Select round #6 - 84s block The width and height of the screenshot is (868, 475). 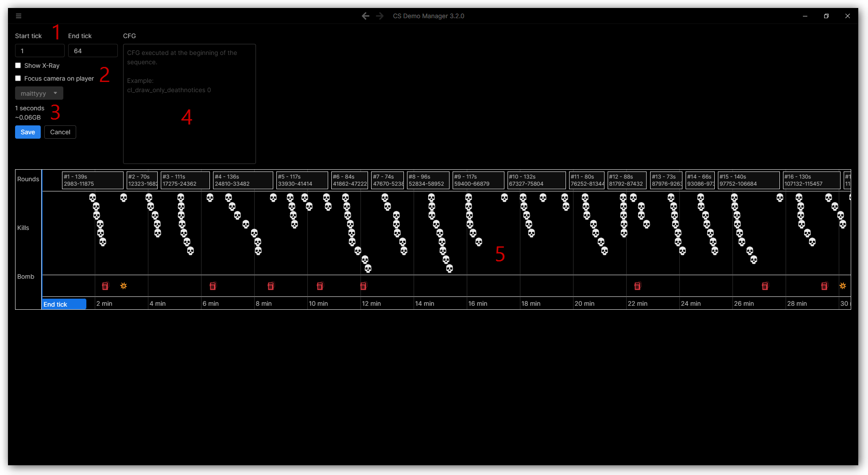[349, 180]
